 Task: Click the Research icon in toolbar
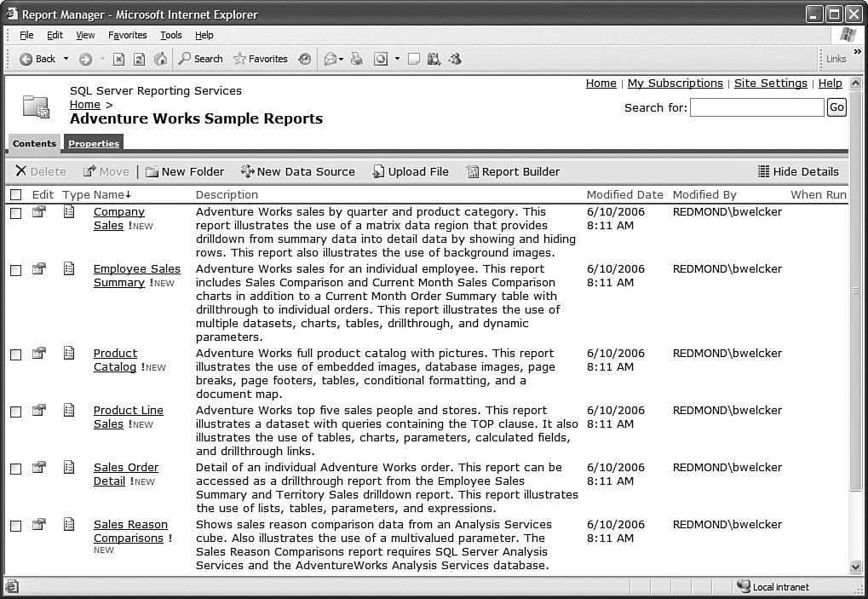(x=434, y=59)
